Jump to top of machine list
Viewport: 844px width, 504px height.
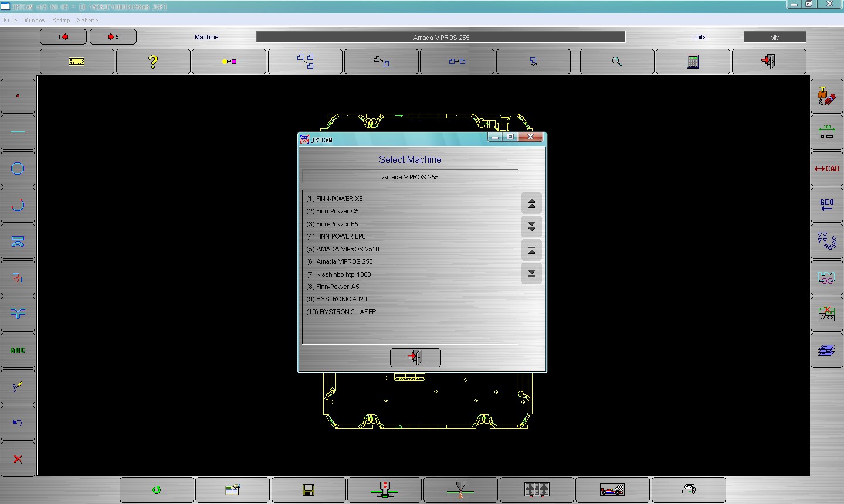pyautogui.click(x=531, y=251)
